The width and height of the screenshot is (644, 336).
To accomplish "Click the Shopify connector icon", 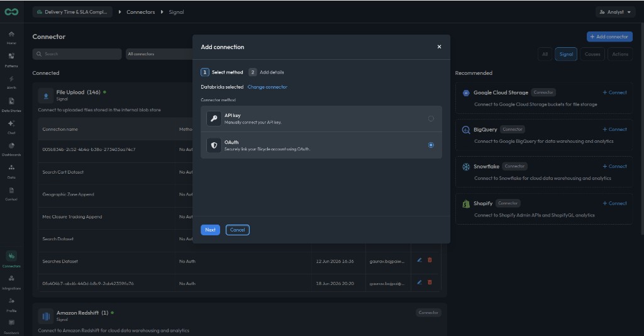I will click(x=466, y=204).
